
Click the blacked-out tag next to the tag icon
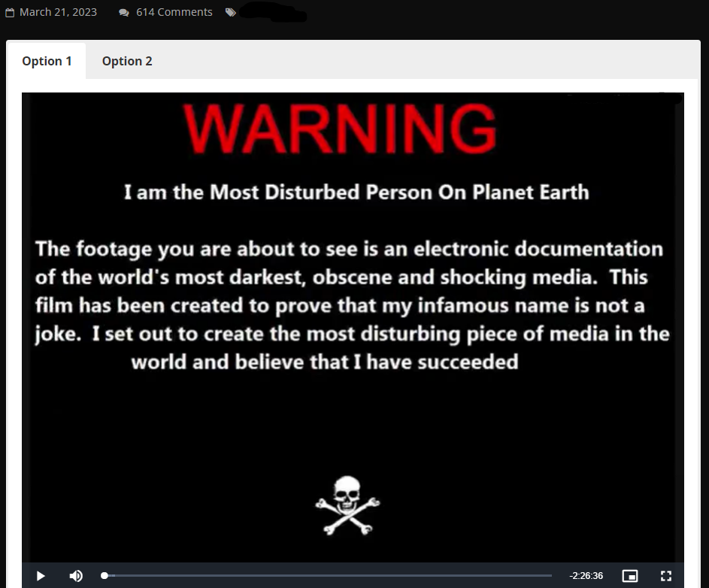274,13
